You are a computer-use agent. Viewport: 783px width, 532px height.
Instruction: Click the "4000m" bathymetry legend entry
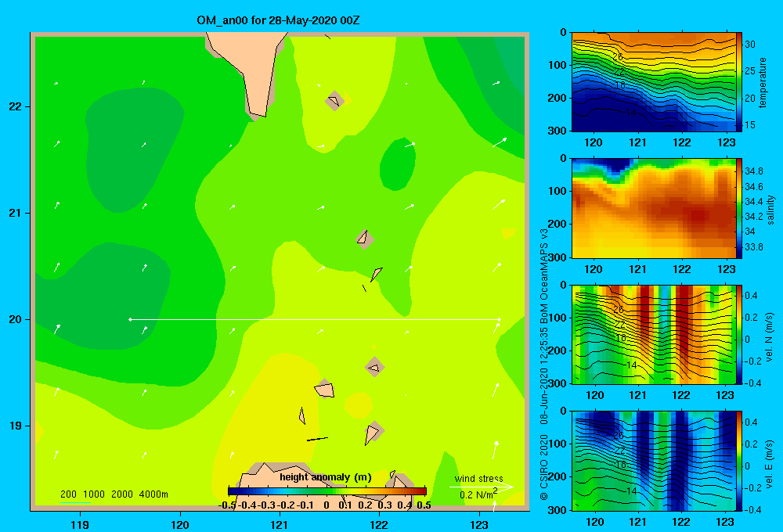153,494
